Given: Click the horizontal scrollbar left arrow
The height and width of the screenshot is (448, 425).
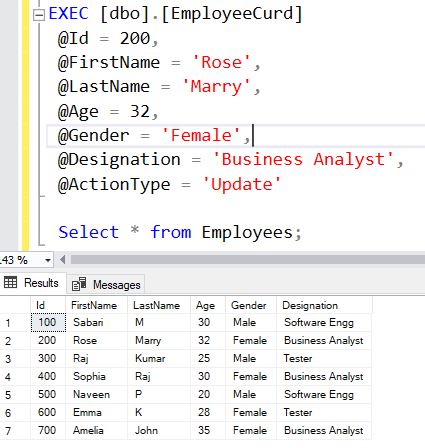Looking at the screenshot, I should tap(62, 259).
